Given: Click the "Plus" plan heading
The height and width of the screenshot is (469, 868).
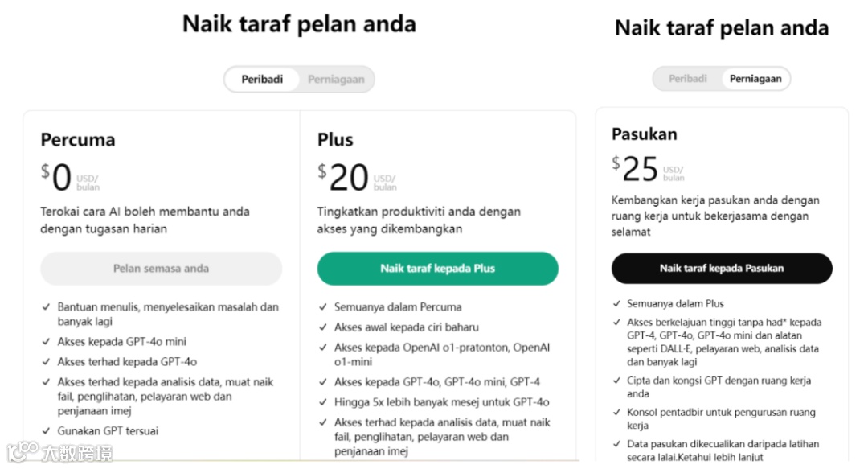Looking at the screenshot, I should tap(335, 140).
